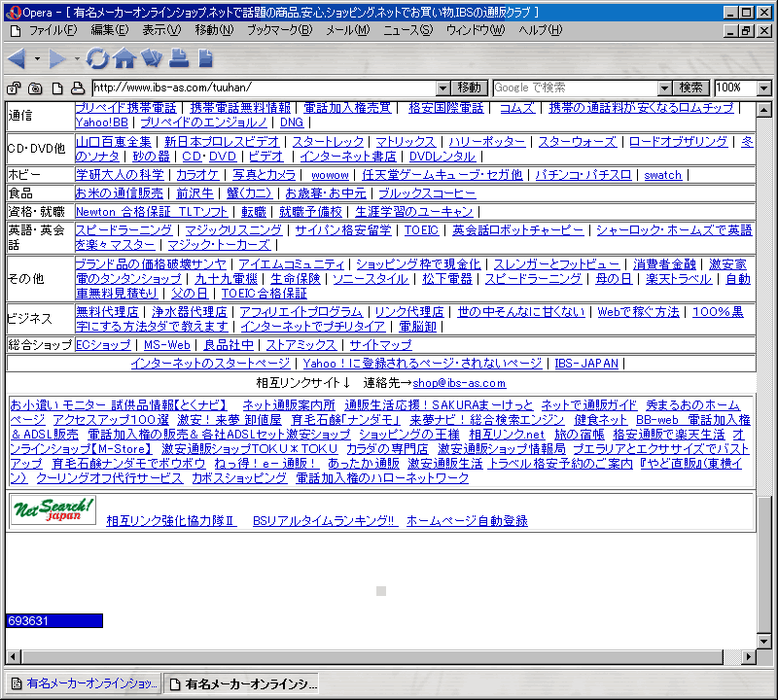
Task: Click the 検索 search button
Action: (691, 88)
